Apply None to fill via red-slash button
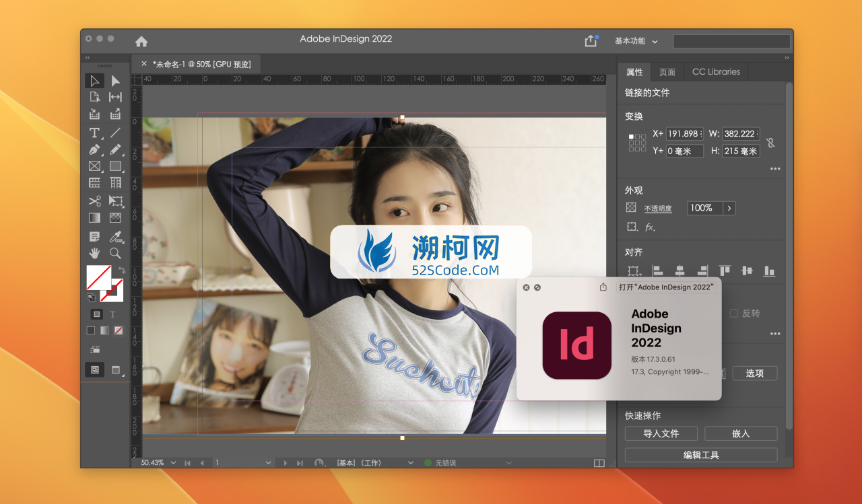The height and width of the screenshot is (504, 862). (x=119, y=330)
